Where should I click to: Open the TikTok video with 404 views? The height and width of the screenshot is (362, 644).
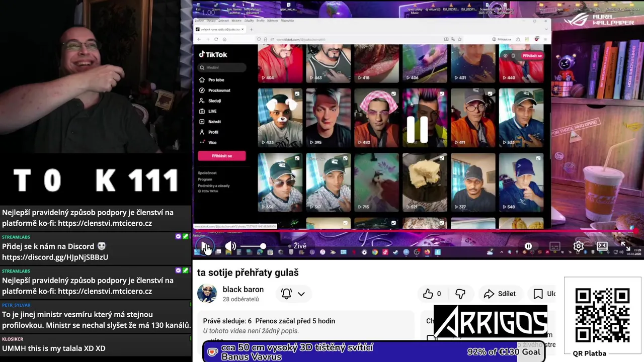coord(280,63)
